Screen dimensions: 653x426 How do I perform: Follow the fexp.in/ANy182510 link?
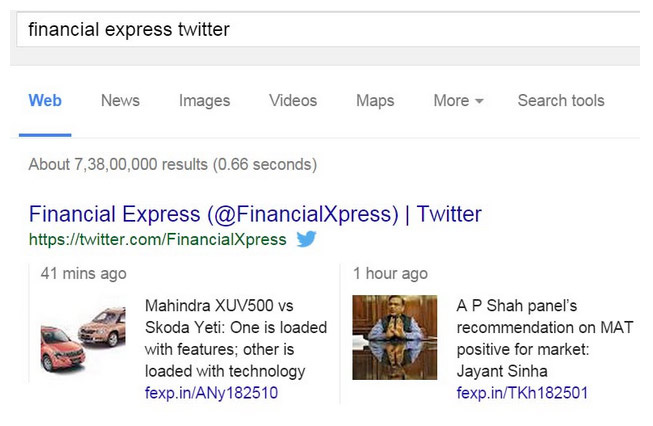point(211,393)
